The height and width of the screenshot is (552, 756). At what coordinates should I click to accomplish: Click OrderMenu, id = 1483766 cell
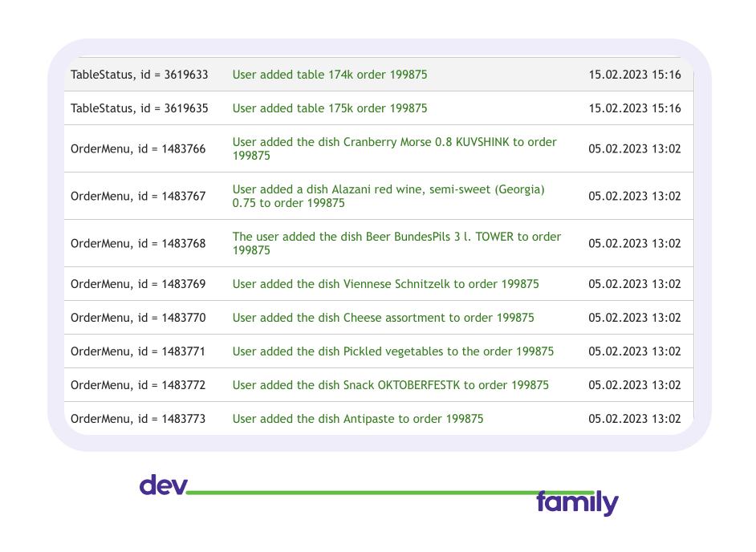point(138,148)
